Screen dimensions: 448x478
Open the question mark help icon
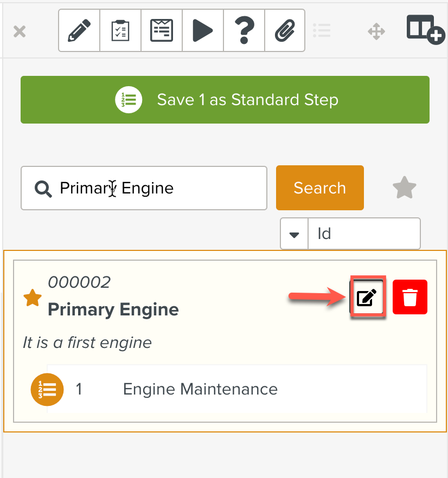(x=244, y=30)
